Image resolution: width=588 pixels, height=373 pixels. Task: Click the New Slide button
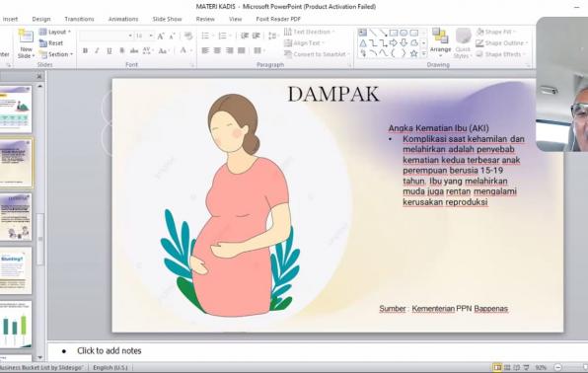click(x=26, y=43)
